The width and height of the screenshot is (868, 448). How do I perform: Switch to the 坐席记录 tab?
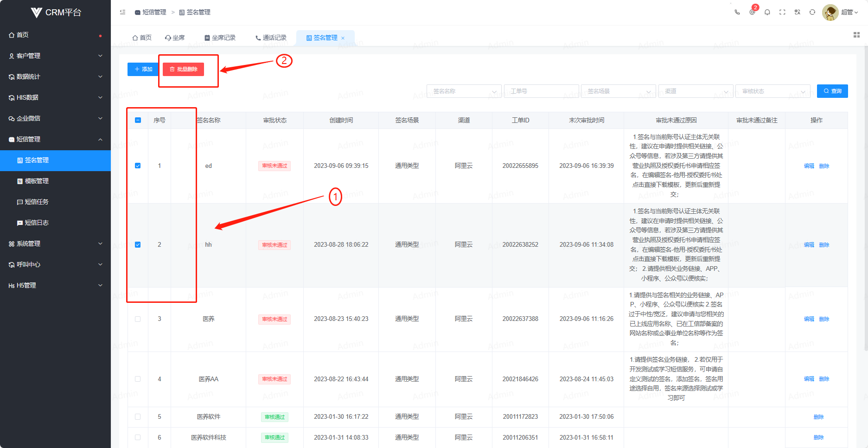[x=220, y=38]
